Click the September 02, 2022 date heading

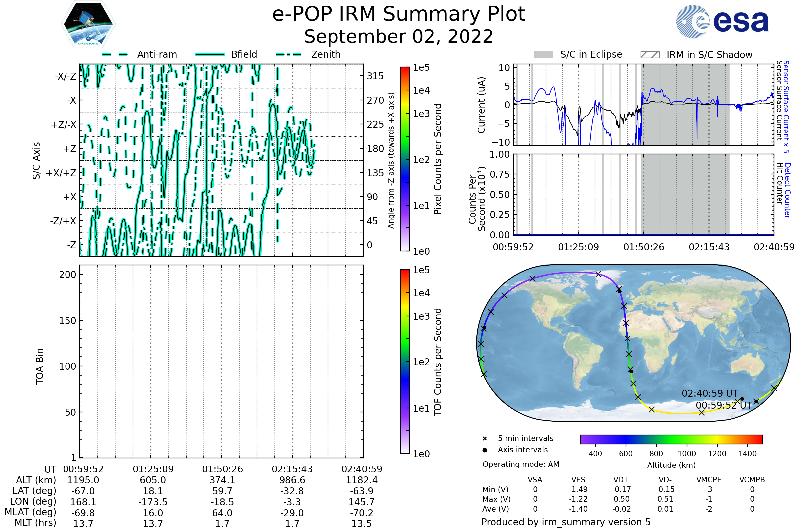[x=399, y=37]
